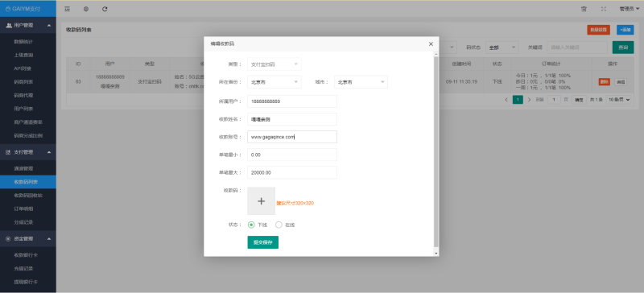Viewport: 644px width, 293px height.
Task: Click the 收款姓名 input field
Action: [292, 119]
